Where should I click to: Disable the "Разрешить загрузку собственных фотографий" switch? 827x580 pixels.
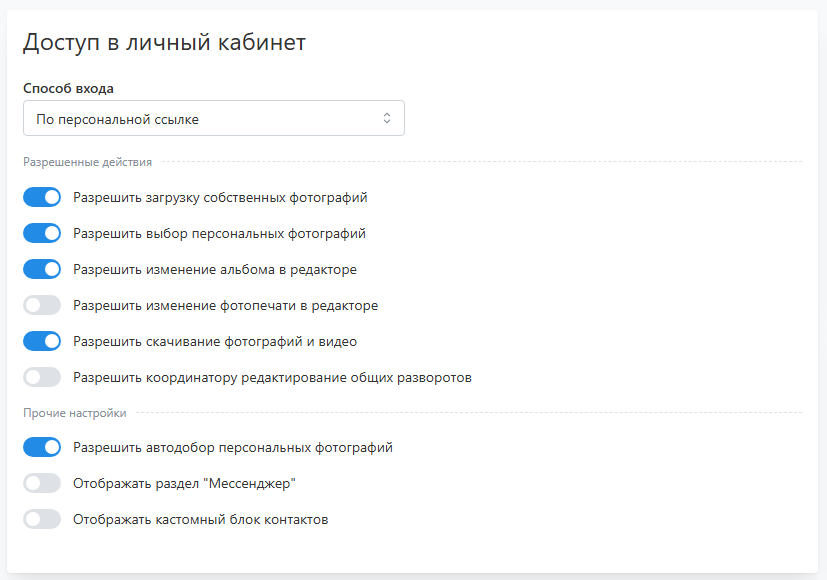(x=42, y=197)
